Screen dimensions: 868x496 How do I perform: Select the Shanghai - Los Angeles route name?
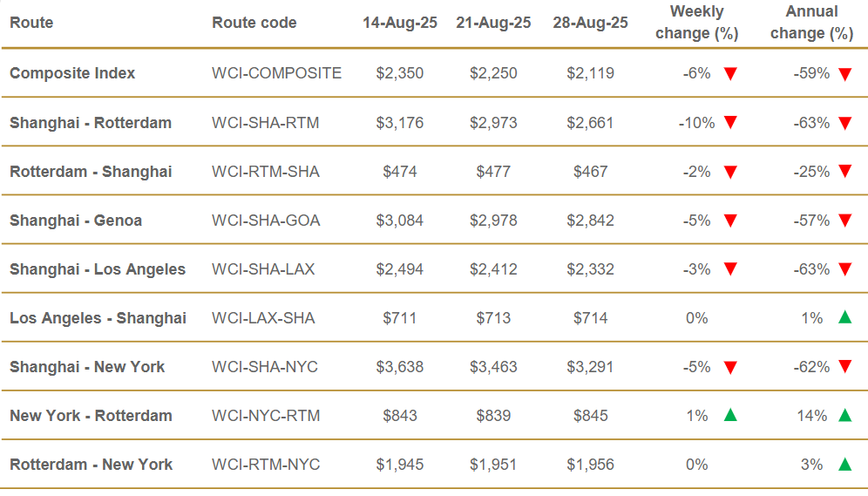click(x=98, y=269)
